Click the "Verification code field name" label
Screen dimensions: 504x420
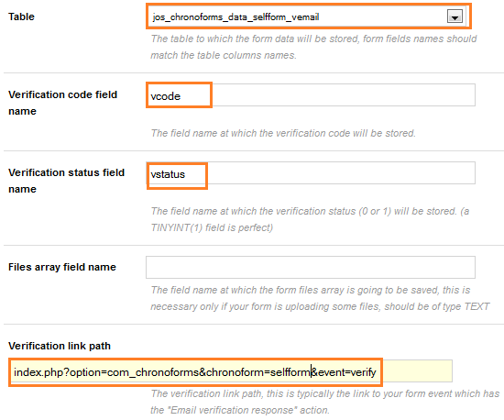point(62,103)
